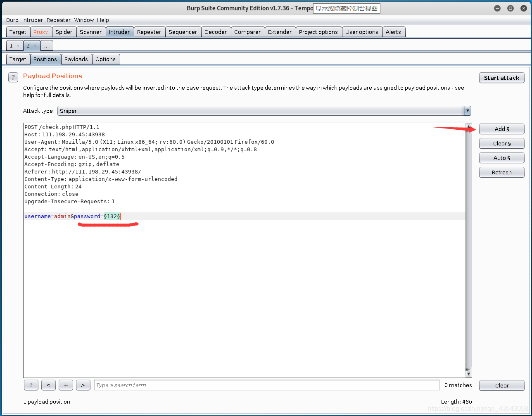Open the Burp menu
The image size is (532, 416).
point(12,20)
